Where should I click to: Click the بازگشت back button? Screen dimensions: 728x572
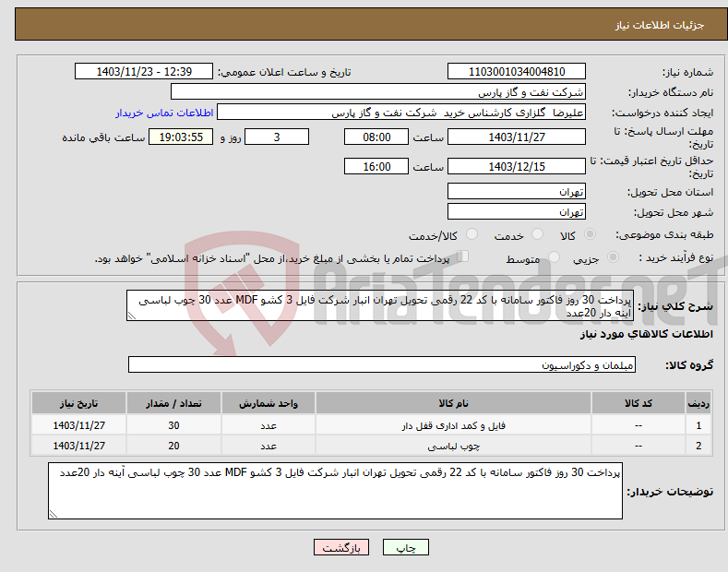click(x=341, y=547)
